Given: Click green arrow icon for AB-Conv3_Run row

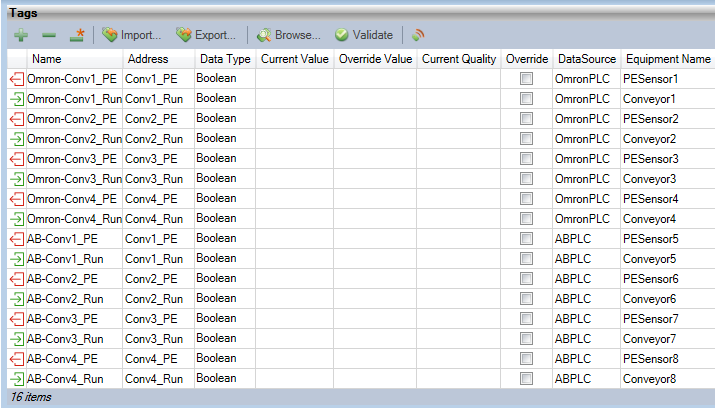Looking at the screenshot, I should [17, 339].
